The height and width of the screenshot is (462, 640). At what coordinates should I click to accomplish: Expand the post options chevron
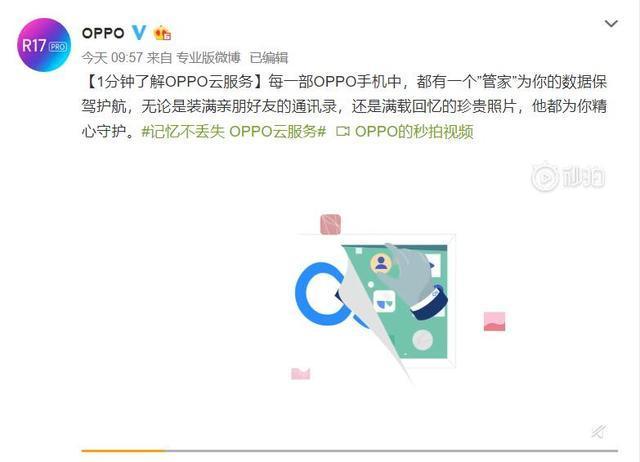coord(611,24)
